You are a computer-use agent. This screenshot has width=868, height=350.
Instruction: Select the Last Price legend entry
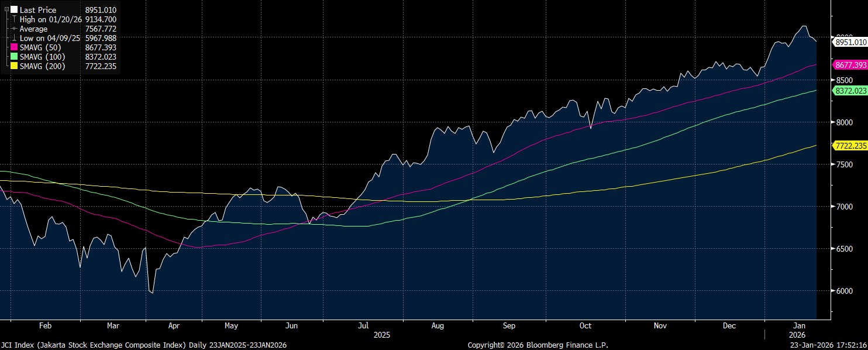click(x=38, y=10)
